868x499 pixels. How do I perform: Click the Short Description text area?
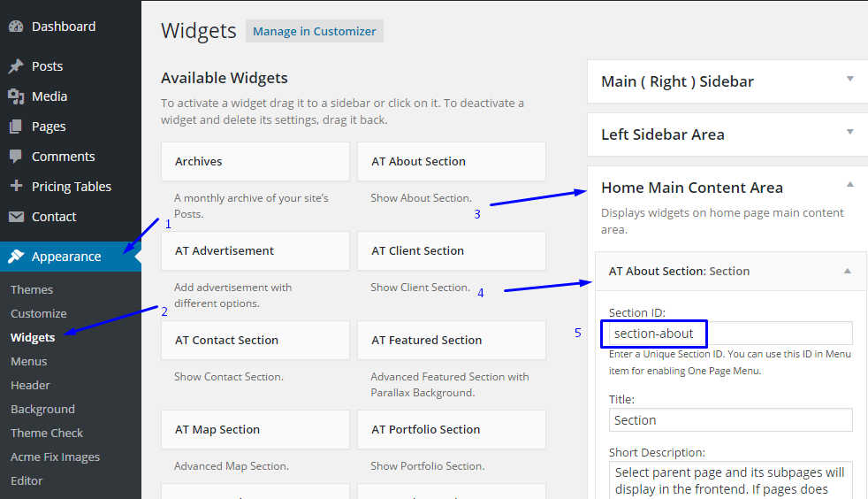(x=731, y=480)
